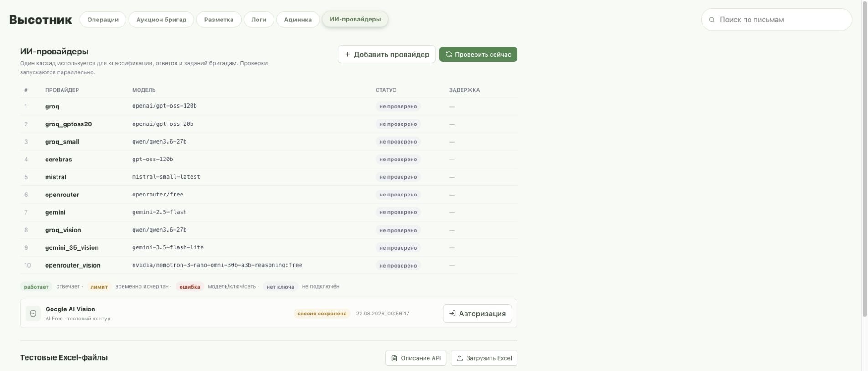Select the groq provider name in row 1
The width and height of the screenshot is (868, 371).
click(x=52, y=106)
